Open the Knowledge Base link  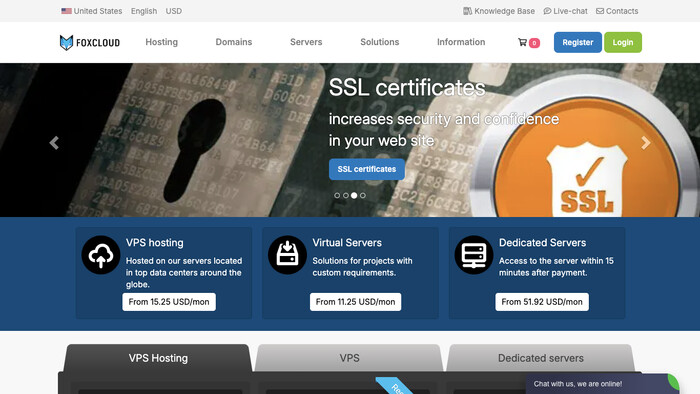pyautogui.click(x=499, y=11)
